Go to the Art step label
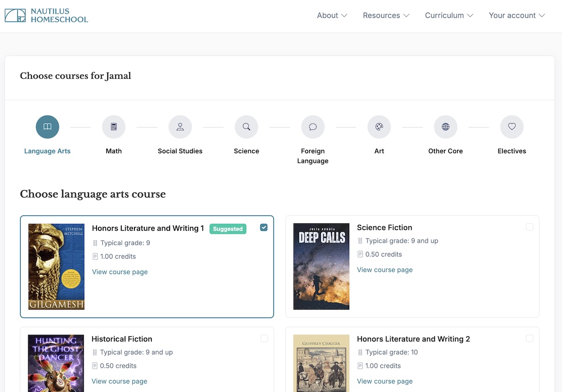This screenshot has height=392, width=562. [x=379, y=151]
